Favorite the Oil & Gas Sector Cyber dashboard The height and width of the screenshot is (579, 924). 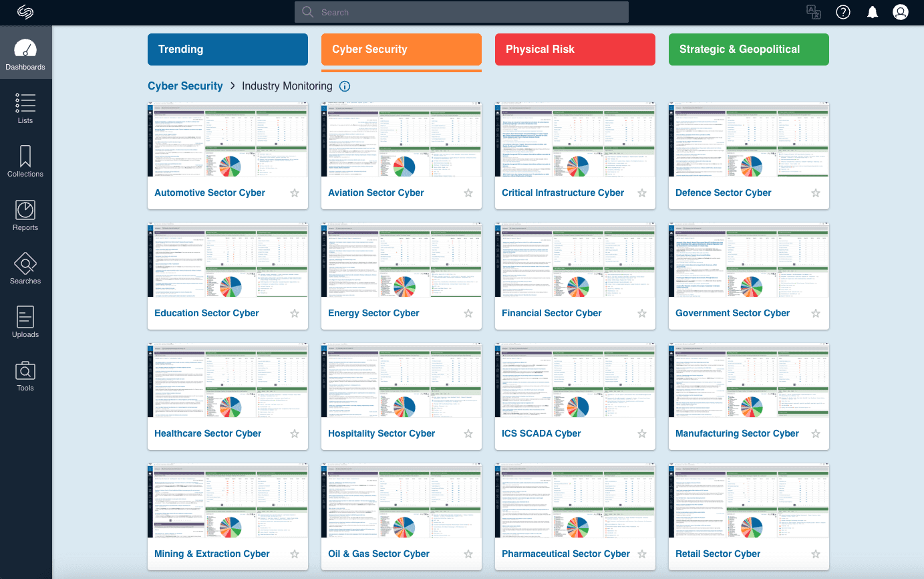click(468, 554)
